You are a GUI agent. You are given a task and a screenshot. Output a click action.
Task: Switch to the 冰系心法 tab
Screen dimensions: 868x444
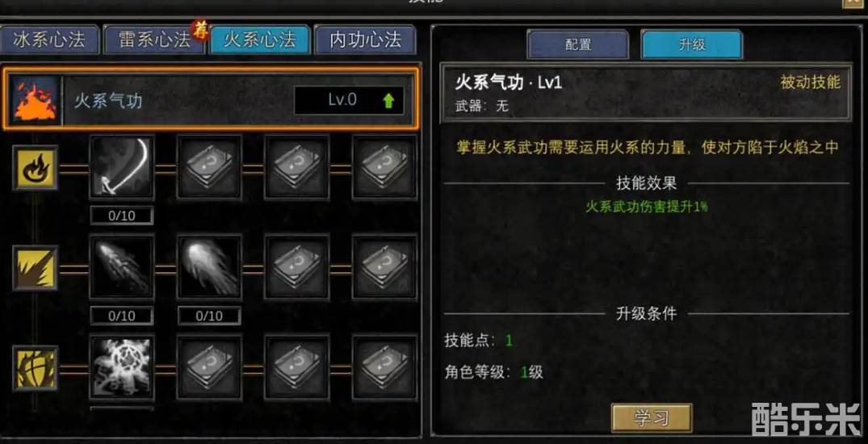tap(50, 40)
